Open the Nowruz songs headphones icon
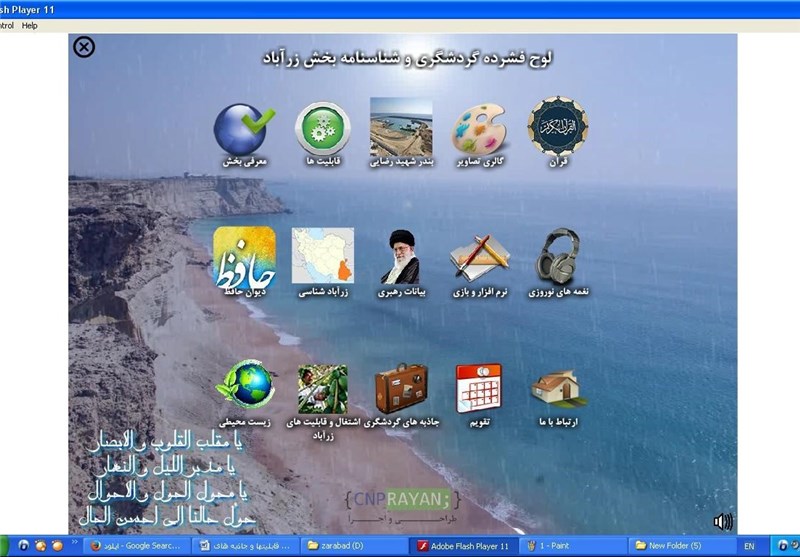The image size is (800, 557). tap(557, 256)
